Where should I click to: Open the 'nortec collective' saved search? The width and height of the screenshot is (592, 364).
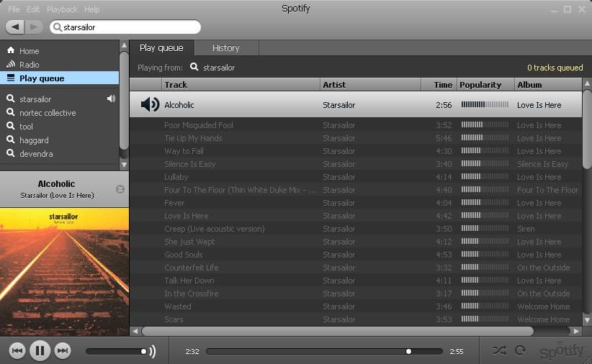click(48, 113)
